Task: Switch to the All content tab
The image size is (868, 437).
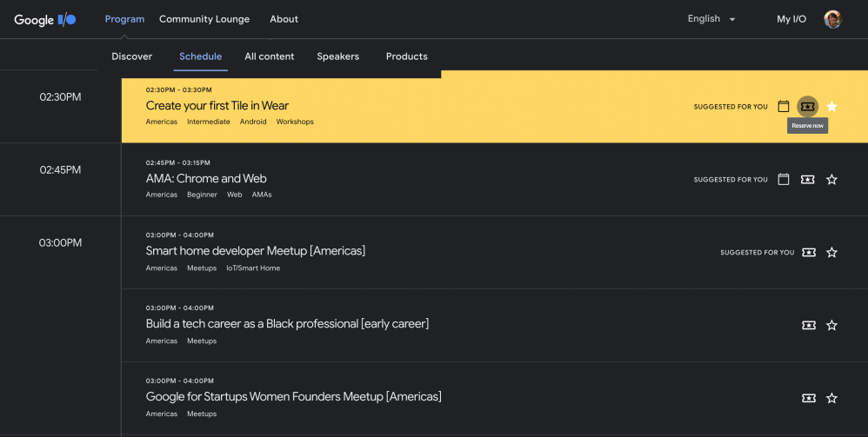Action: click(269, 56)
